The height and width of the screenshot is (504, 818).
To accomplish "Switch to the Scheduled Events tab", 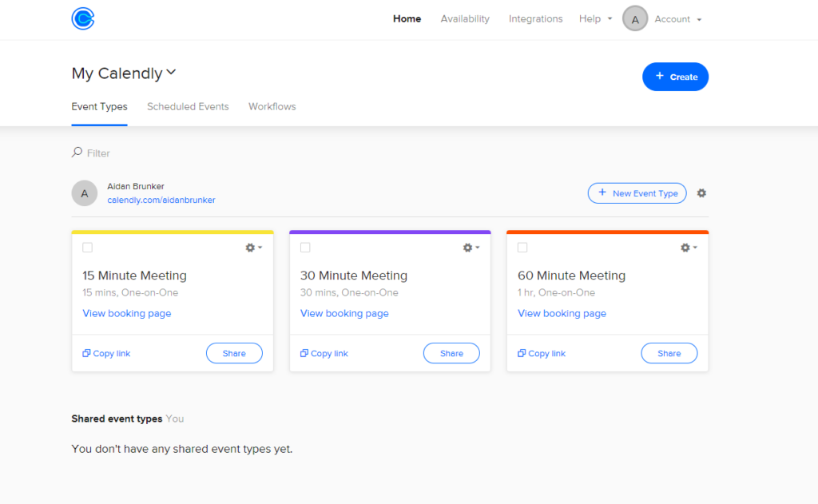I will tap(188, 106).
